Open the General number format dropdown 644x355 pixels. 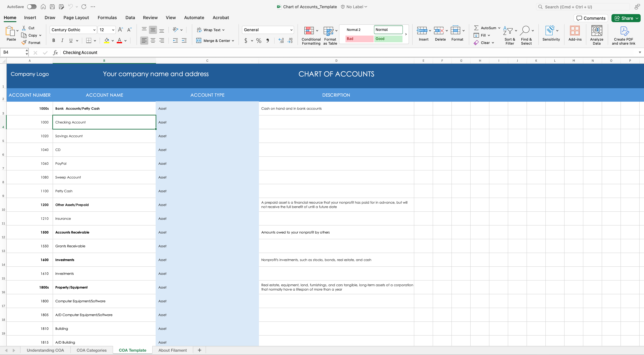pos(291,30)
